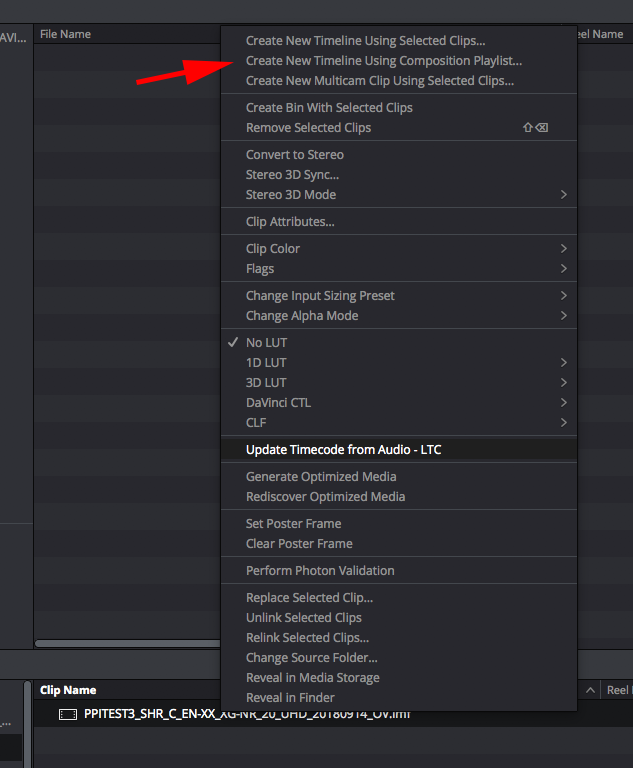Choose Rediscover Optimized Media
This screenshot has height=768, width=633.
click(x=399, y=497)
